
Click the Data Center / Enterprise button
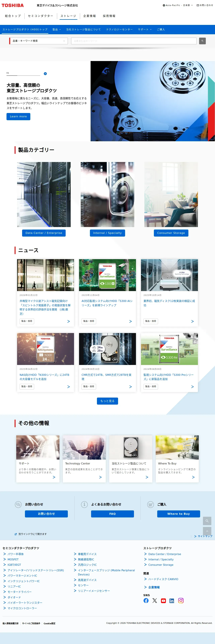(x=44, y=233)
